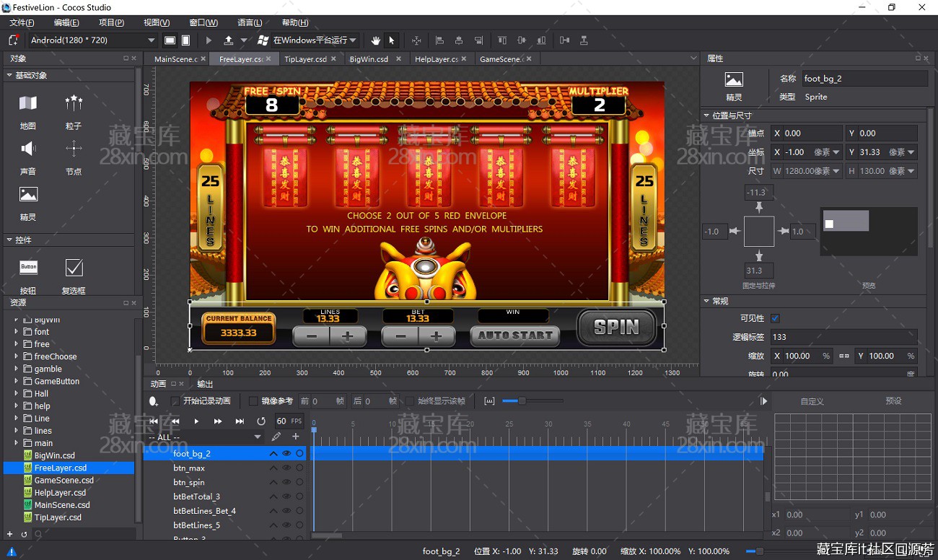Click the SPIN button in canvas
938x560 pixels.
pos(616,328)
